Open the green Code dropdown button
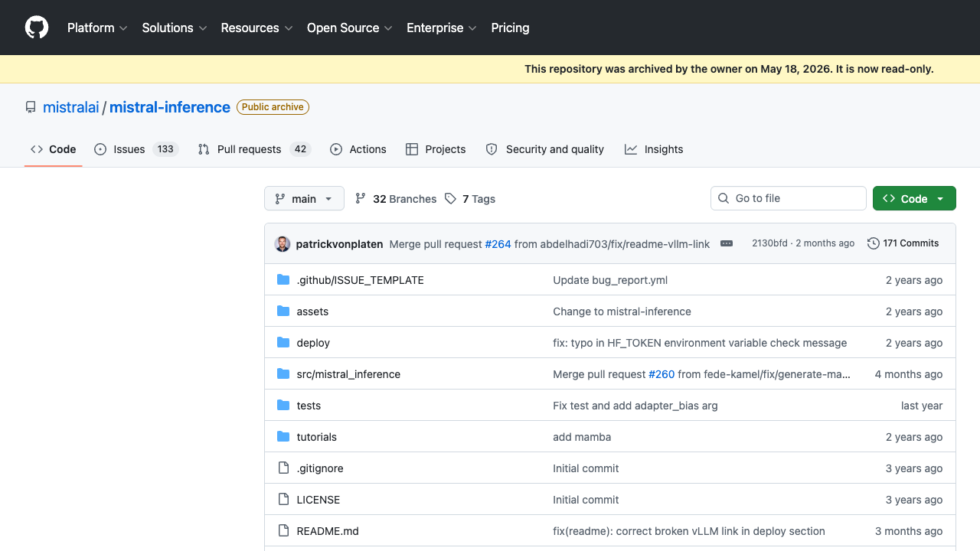Screen dimensions: 980x551 click(914, 199)
